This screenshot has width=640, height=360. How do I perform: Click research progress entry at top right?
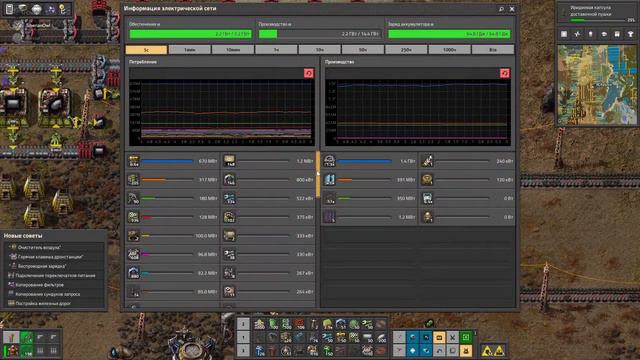(598, 13)
